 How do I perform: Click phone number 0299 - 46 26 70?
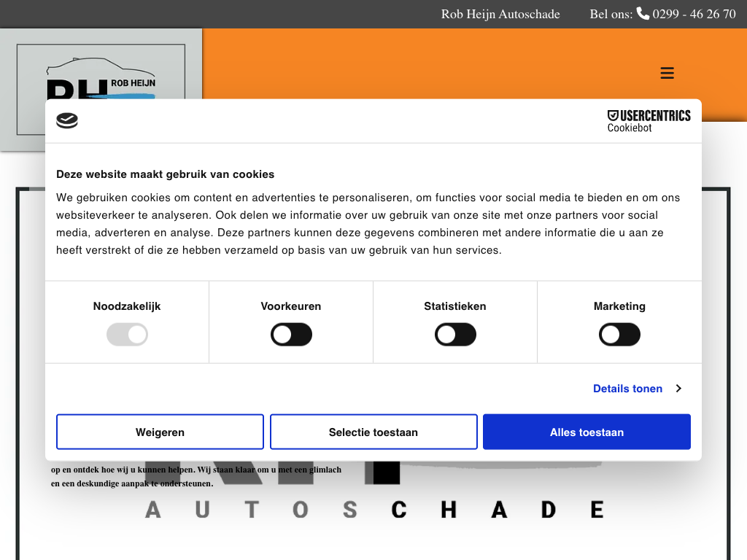tap(694, 14)
